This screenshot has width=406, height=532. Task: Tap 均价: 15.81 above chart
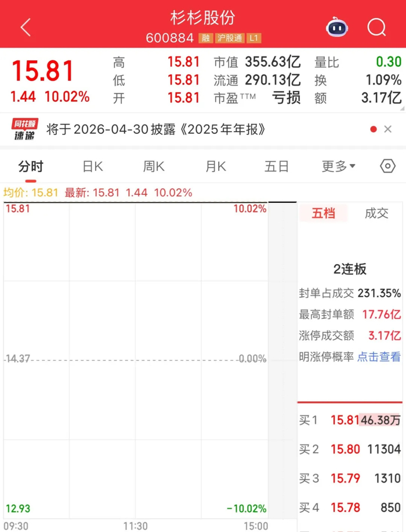(31, 193)
